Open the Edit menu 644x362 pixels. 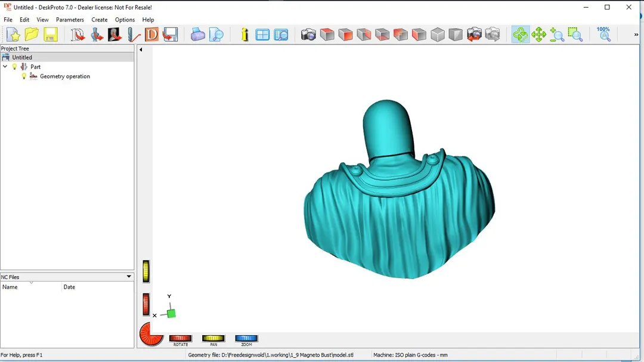pyautogui.click(x=24, y=20)
